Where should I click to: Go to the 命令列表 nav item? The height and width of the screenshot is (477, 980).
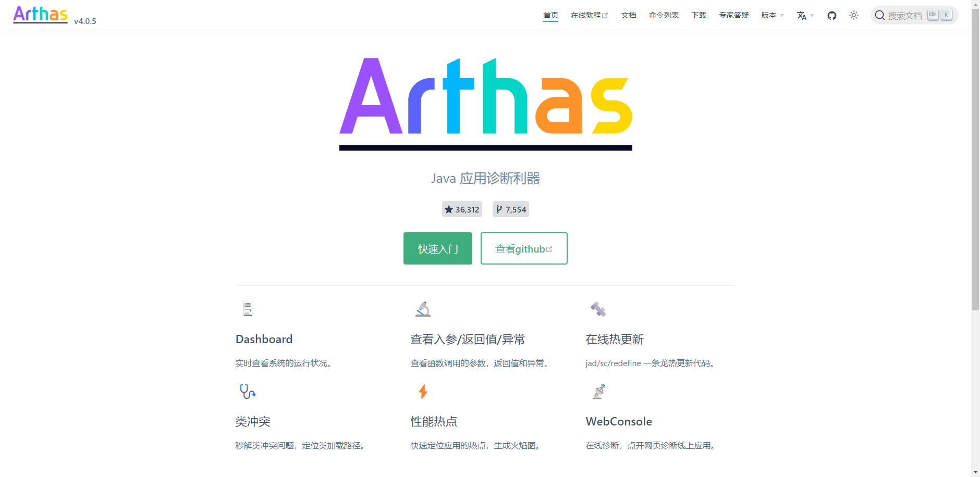(664, 15)
